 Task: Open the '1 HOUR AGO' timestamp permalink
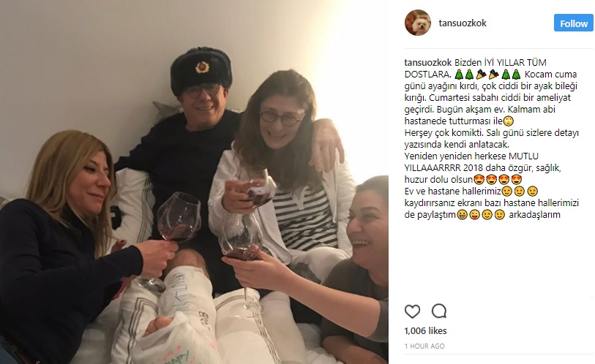tap(424, 346)
